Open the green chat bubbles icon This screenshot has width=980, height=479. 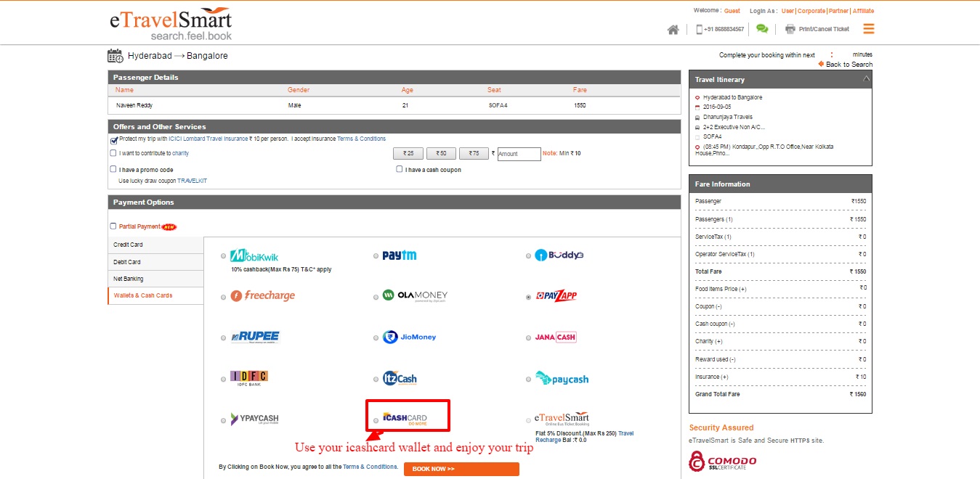click(762, 29)
